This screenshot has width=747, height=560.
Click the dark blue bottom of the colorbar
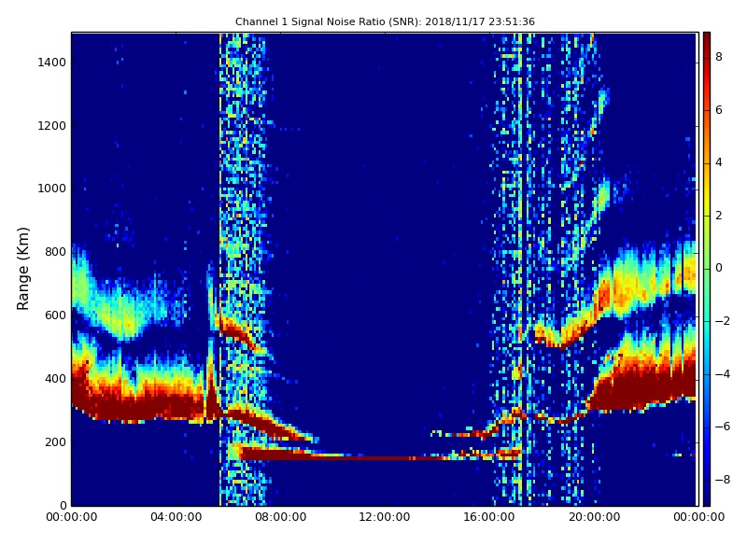[x=707, y=499]
